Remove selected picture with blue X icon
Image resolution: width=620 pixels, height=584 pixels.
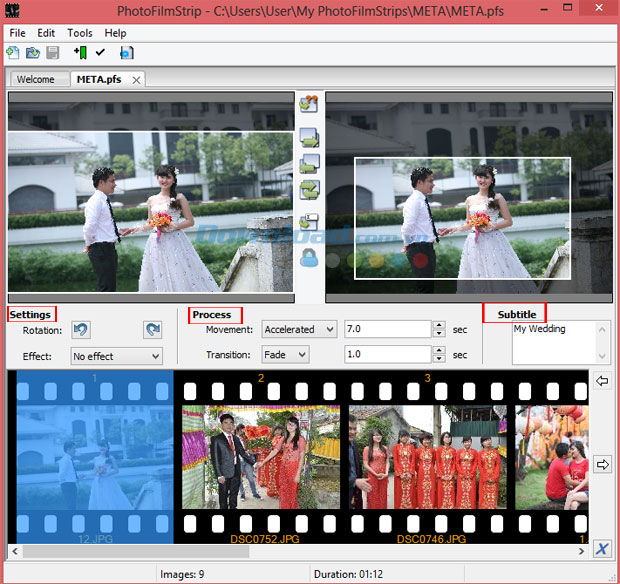tap(601, 548)
